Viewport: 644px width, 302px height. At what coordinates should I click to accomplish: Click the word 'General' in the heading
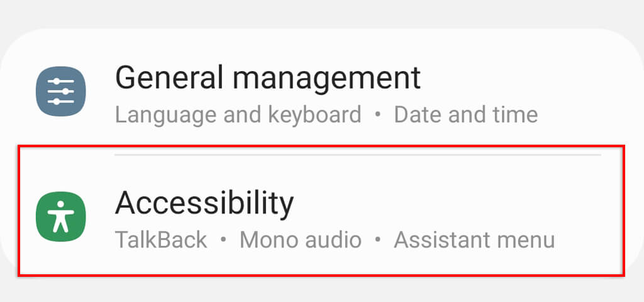tap(169, 77)
